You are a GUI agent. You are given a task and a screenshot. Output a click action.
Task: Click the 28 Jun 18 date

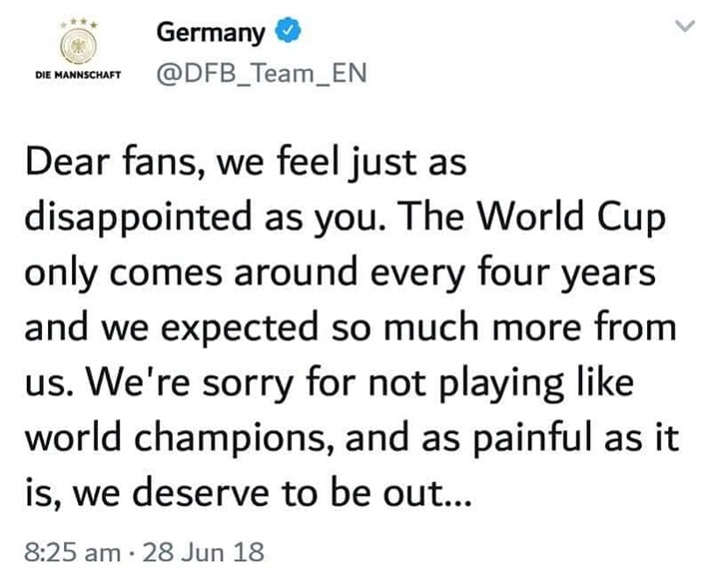(204, 552)
